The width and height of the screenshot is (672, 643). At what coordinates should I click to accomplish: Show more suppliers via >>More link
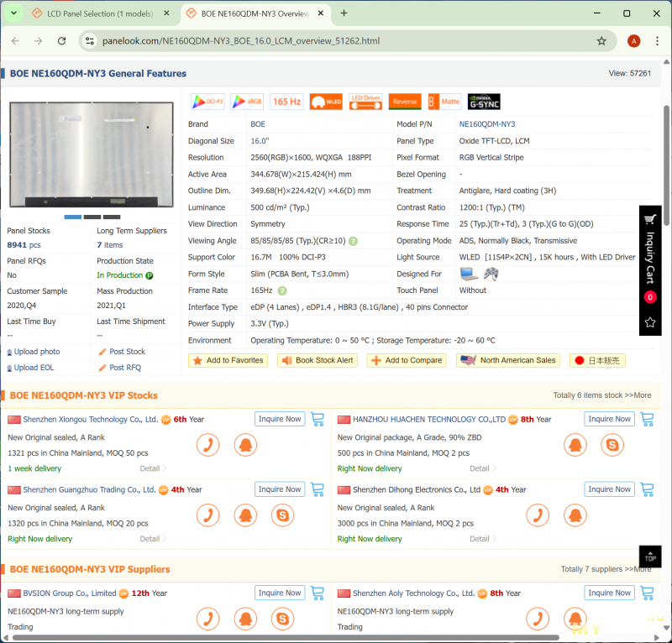638,569
